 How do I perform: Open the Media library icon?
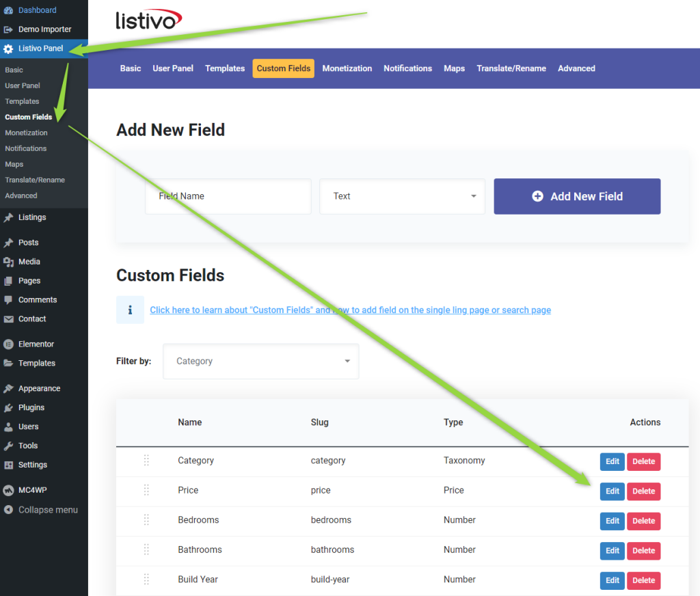[8, 261]
